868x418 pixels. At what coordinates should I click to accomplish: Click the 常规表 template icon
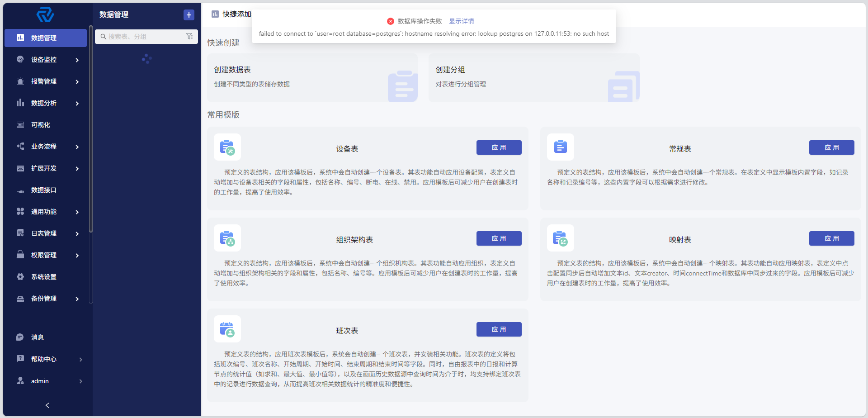561,147
